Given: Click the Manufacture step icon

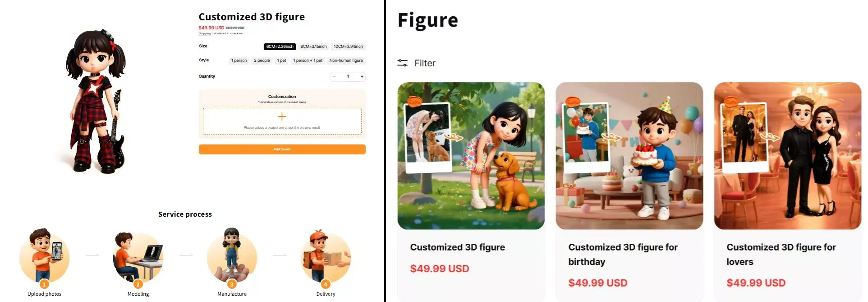Looking at the screenshot, I should (x=232, y=256).
